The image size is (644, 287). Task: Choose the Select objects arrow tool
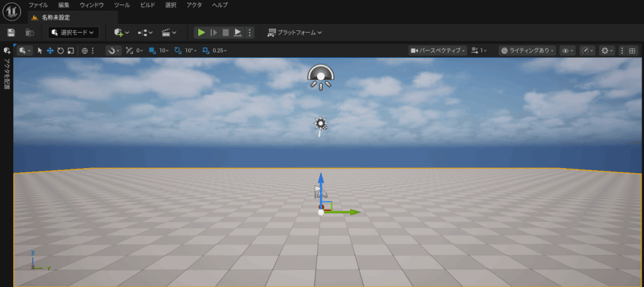(40, 51)
